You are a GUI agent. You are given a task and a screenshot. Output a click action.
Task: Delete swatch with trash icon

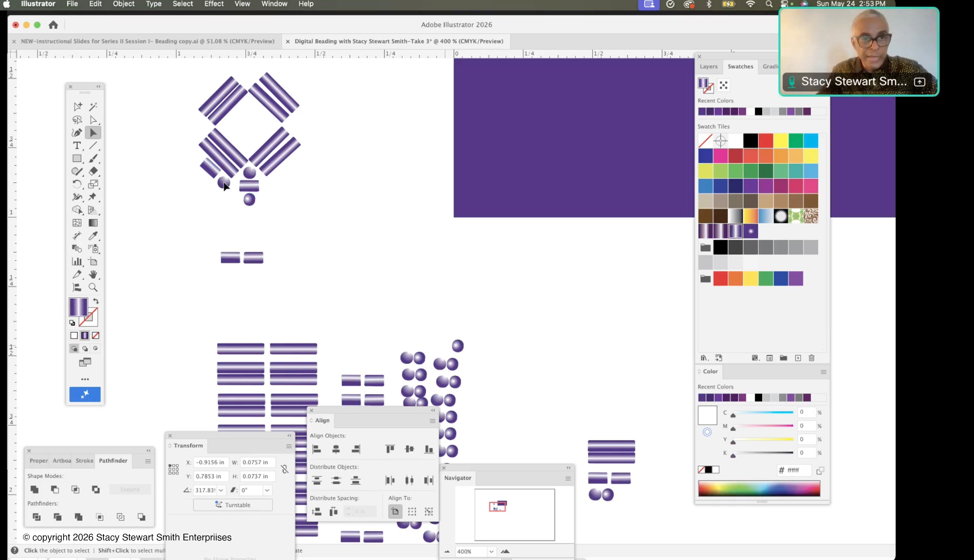(812, 358)
